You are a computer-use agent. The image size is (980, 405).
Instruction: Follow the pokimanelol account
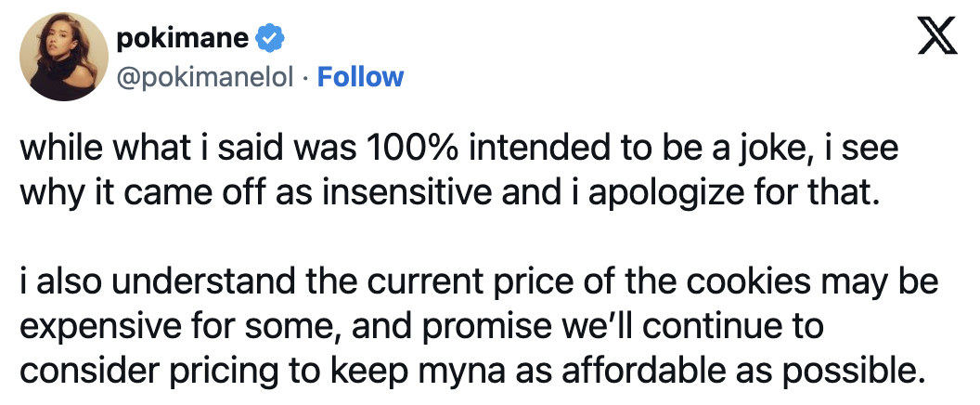click(x=360, y=77)
